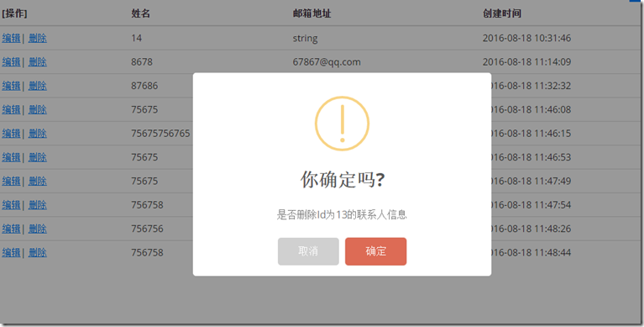Click the timestamp 2016-08-18 11:14:09
The image size is (644, 327).
coord(526,62)
